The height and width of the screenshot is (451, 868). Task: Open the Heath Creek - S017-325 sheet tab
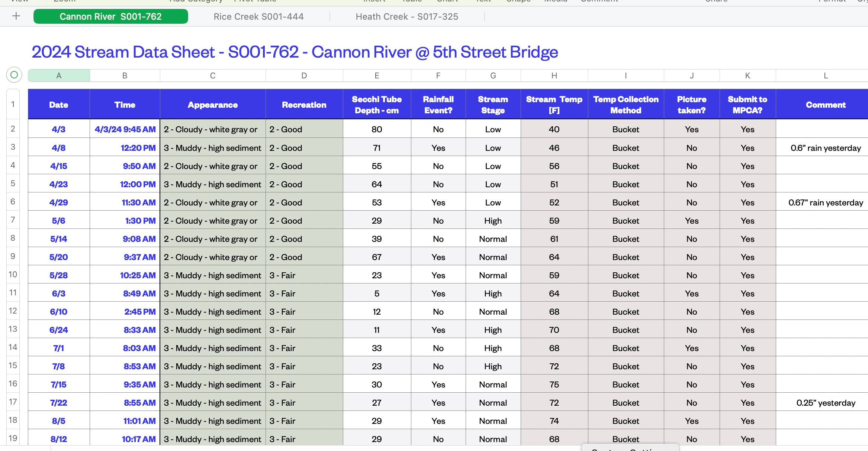(407, 16)
